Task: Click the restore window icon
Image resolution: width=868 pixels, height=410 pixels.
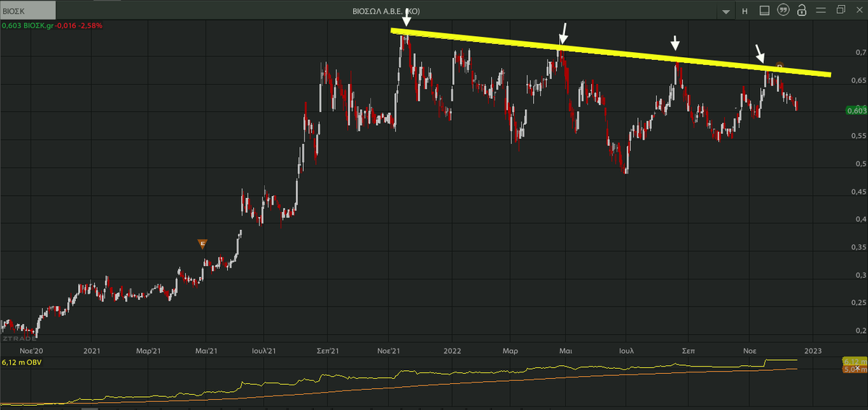Action: pos(841,10)
